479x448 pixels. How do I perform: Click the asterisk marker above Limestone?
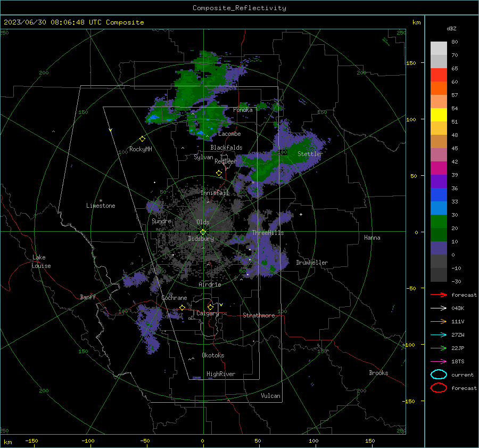coord(101,201)
